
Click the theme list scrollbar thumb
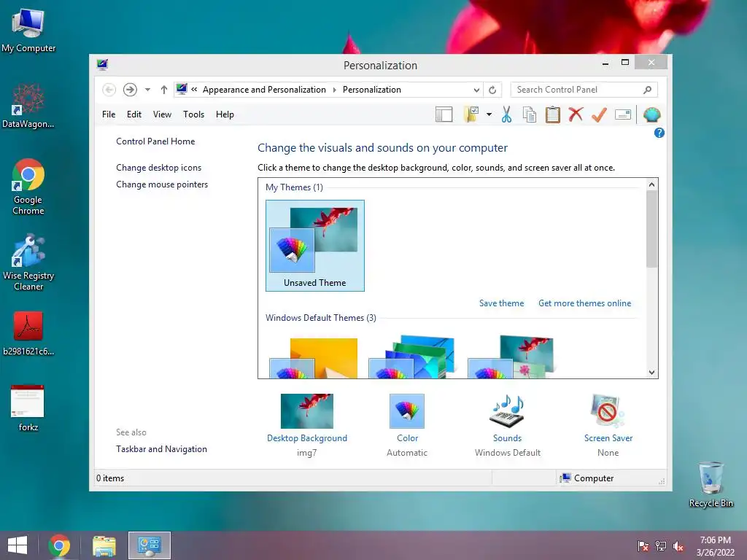click(651, 228)
